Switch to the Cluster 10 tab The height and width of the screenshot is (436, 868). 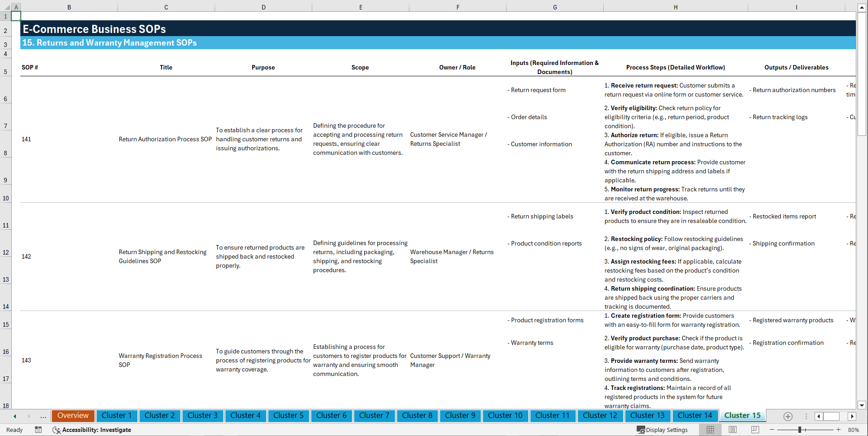[505, 416]
